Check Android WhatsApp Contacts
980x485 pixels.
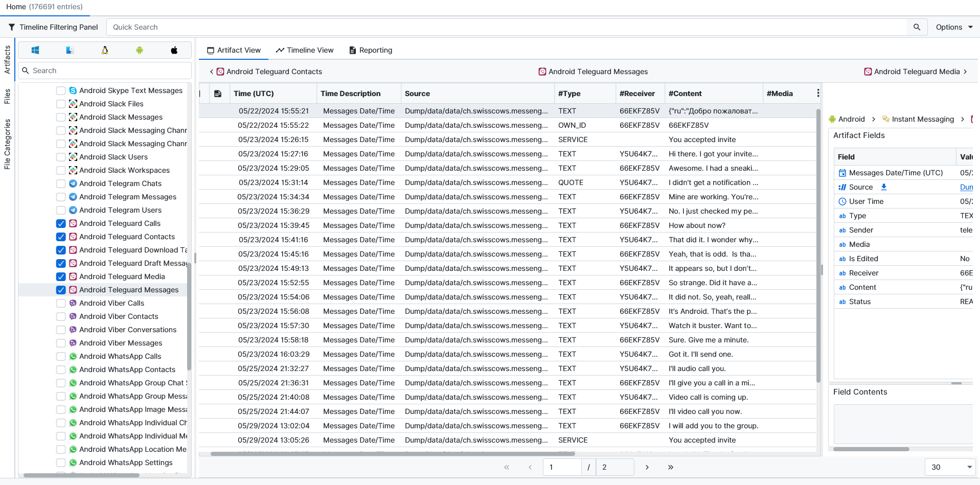click(61, 369)
